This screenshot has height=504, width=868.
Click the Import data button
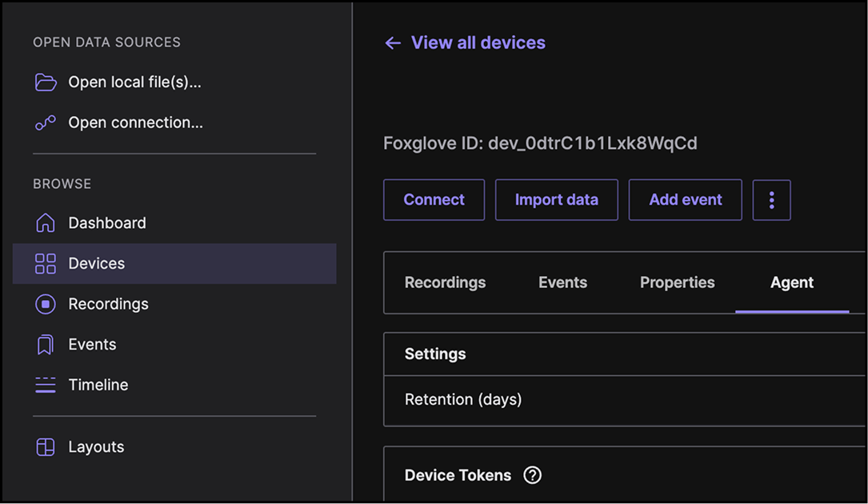556,200
